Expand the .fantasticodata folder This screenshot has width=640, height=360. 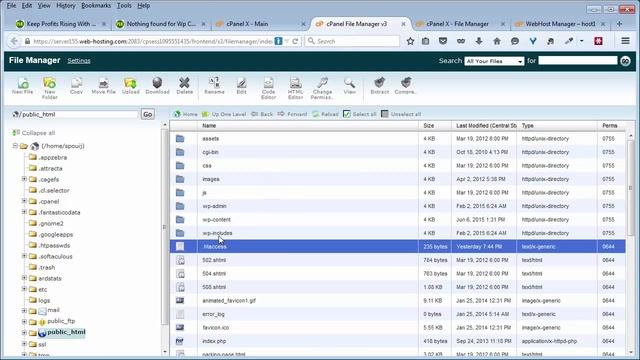(x=24, y=212)
